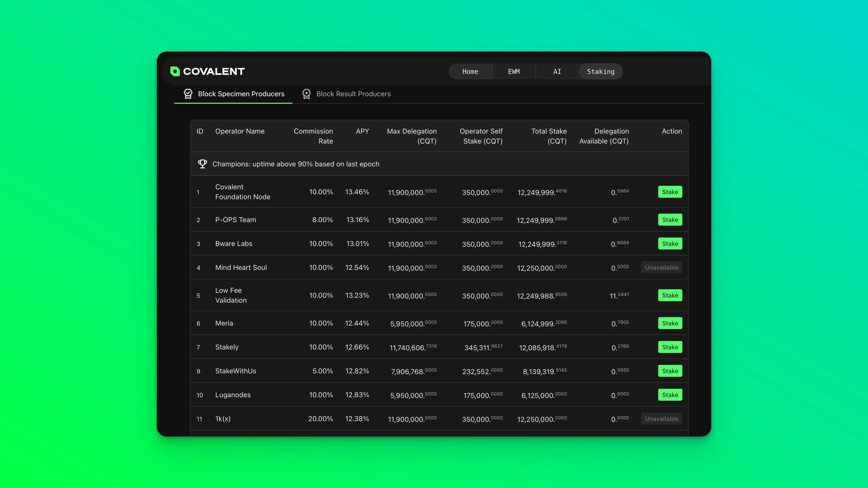868x488 pixels.
Task: Stake with Bware Labs
Action: coord(670,244)
